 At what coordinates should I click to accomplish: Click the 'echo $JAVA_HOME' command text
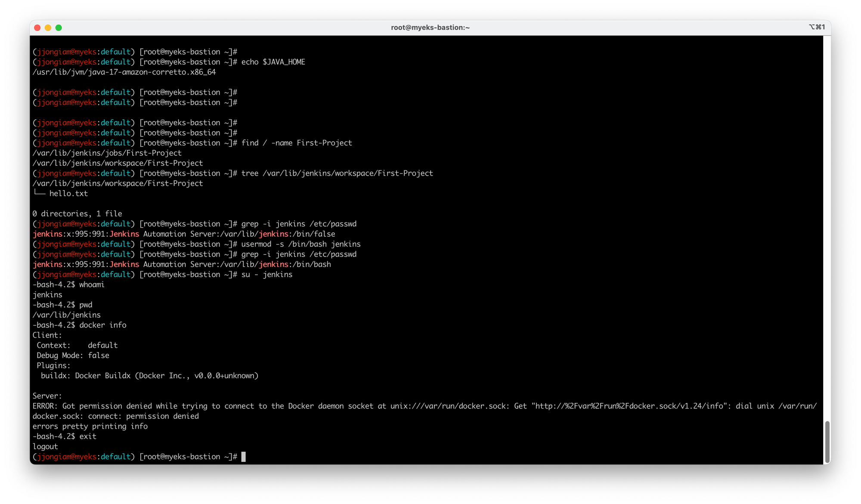273,62
